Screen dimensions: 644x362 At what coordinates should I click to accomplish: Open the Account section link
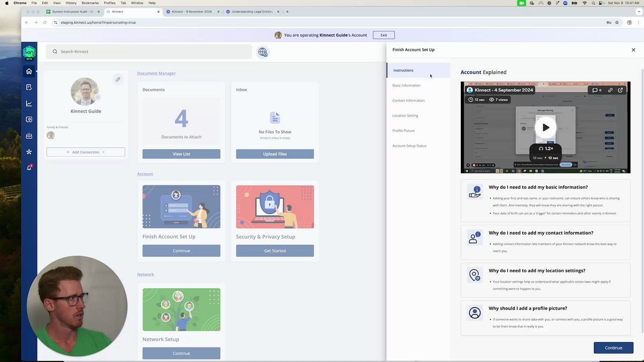[145, 174]
